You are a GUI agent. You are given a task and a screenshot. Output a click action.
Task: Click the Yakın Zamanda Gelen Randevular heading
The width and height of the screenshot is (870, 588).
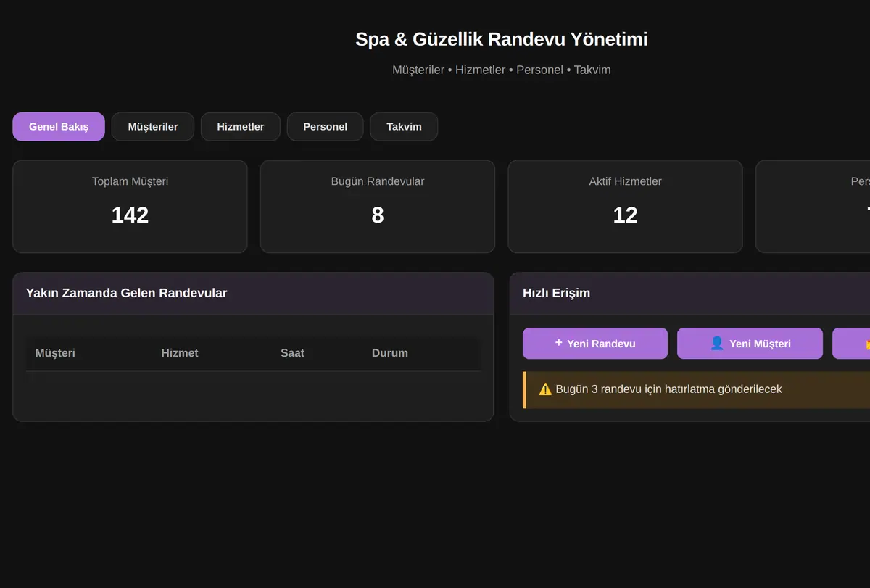point(127,293)
